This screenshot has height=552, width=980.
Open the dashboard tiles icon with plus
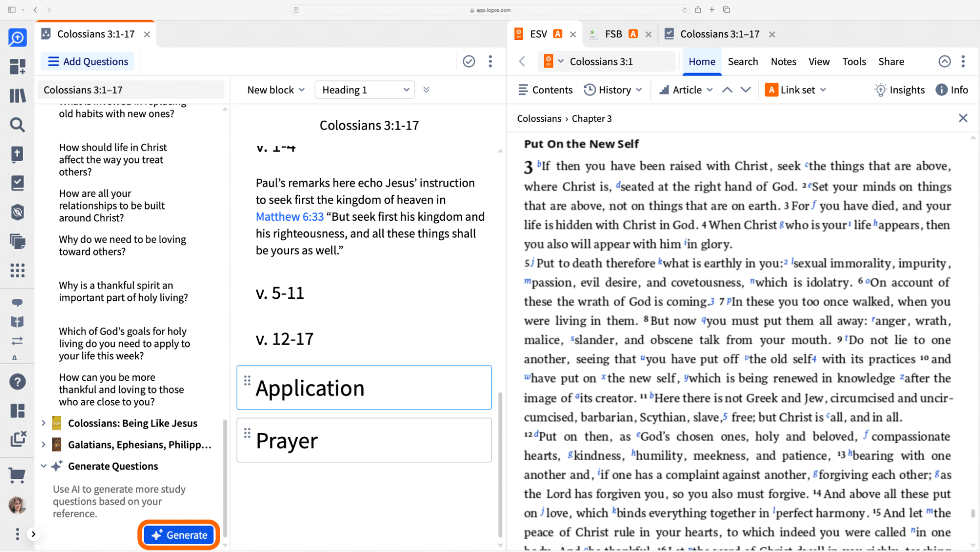click(x=18, y=66)
